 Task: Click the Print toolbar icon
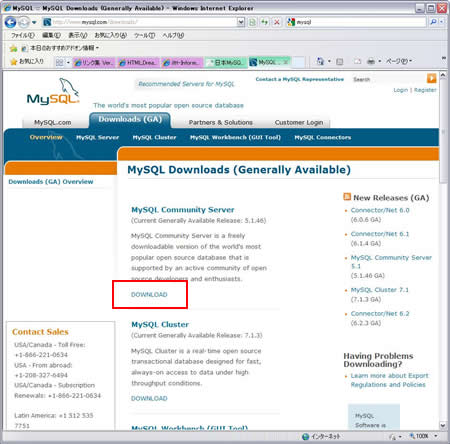click(371, 61)
